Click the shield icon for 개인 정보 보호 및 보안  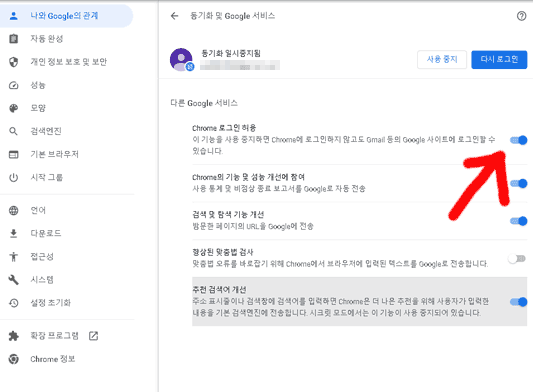coord(14,62)
